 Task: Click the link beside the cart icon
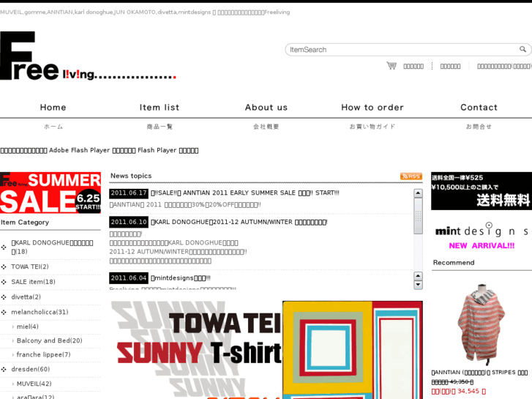[413, 66]
